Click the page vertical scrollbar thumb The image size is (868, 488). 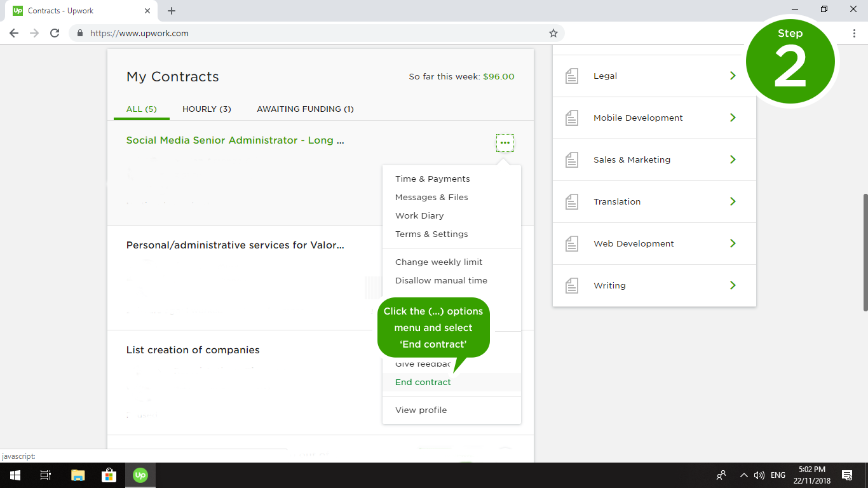(864, 252)
